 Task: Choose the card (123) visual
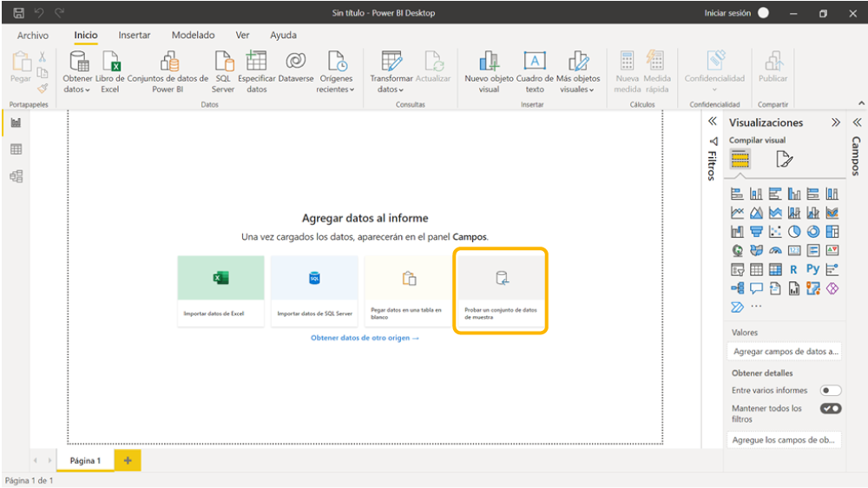click(x=794, y=250)
